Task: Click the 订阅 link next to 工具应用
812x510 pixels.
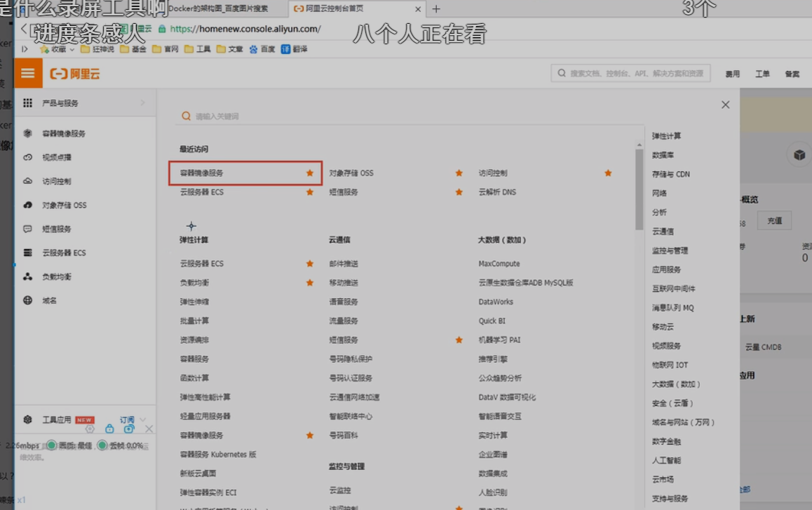Action: coord(128,420)
